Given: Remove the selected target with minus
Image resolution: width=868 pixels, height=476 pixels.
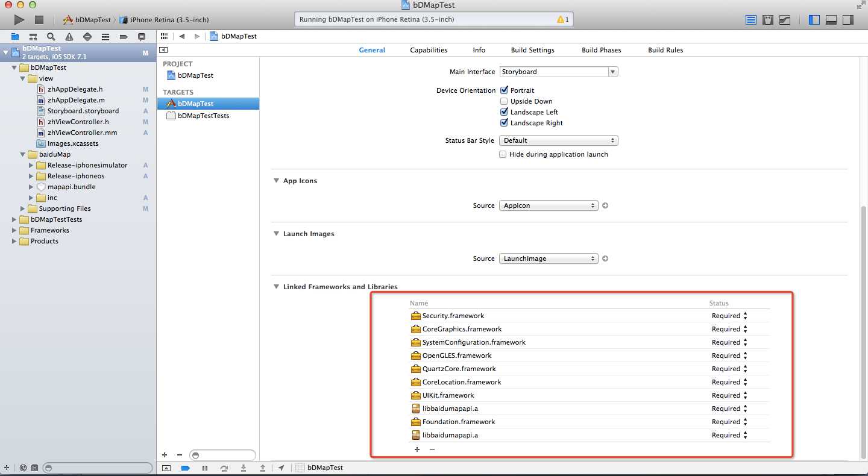Looking at the screenshot, I should 179,455.
